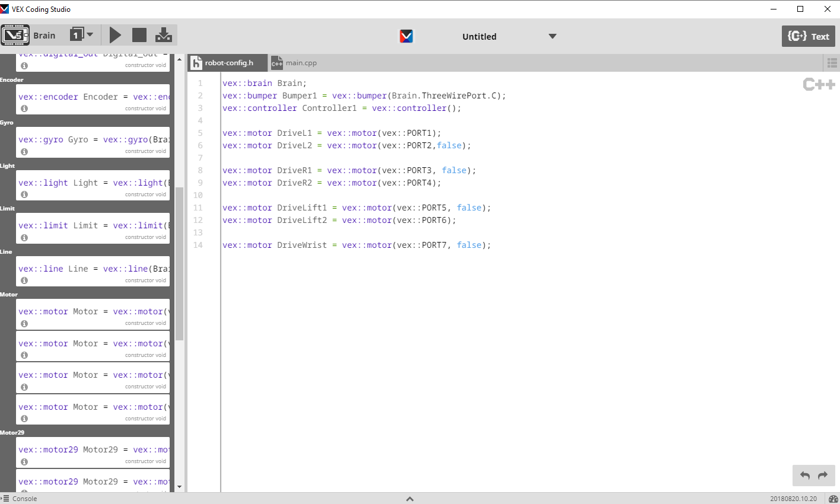840x504 pixels.
Task: Click the controller status icon in status bar
Action: pyautogui.click(x=833, y=499)
